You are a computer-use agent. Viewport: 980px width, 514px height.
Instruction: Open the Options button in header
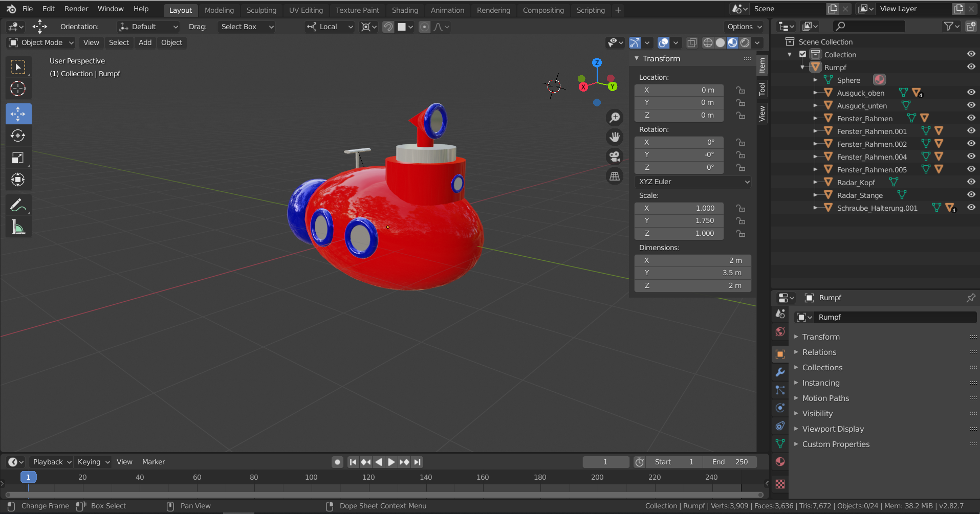[744, 27]
